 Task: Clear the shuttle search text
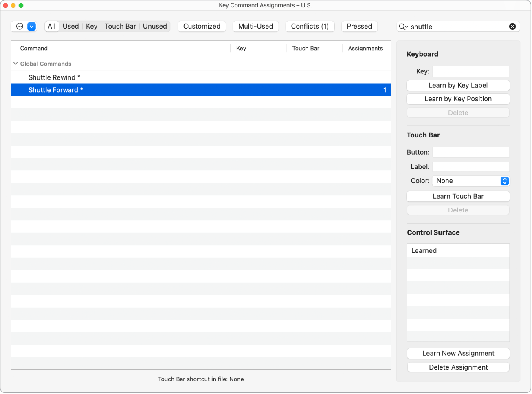[512, 27]
